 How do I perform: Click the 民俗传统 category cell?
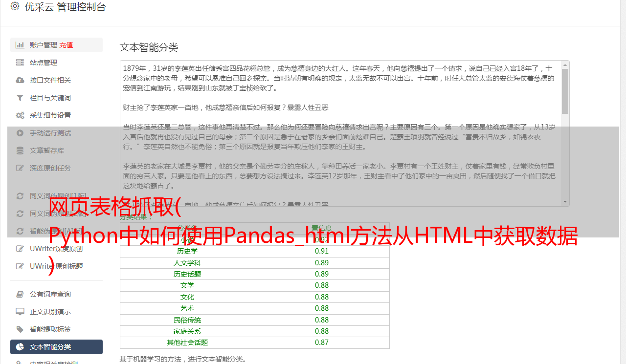[187, 320]
